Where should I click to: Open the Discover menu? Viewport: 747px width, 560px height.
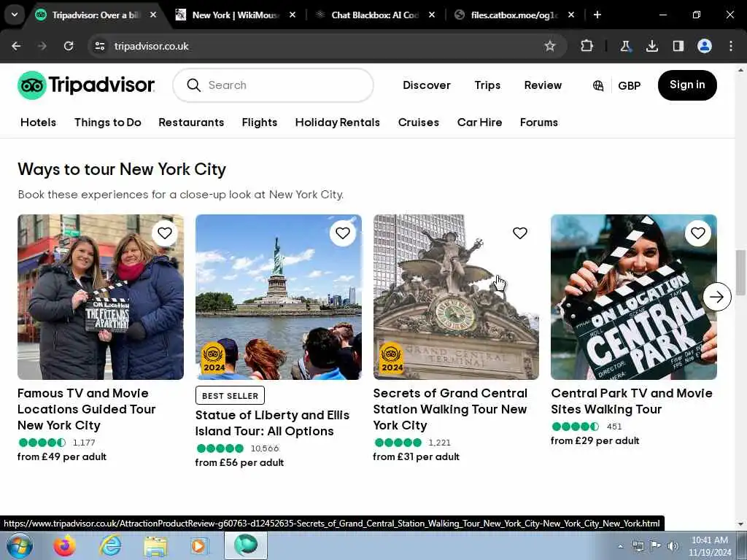[426, 85]
